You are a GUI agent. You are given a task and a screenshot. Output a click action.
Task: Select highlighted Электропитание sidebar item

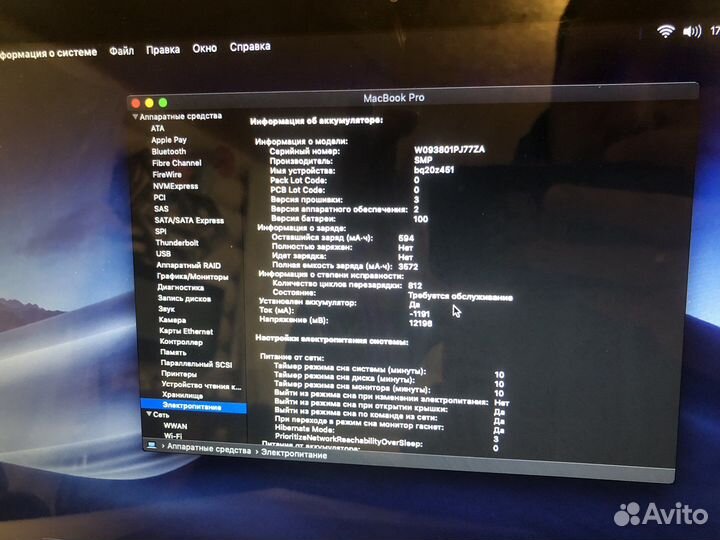[x=193, y=406]
